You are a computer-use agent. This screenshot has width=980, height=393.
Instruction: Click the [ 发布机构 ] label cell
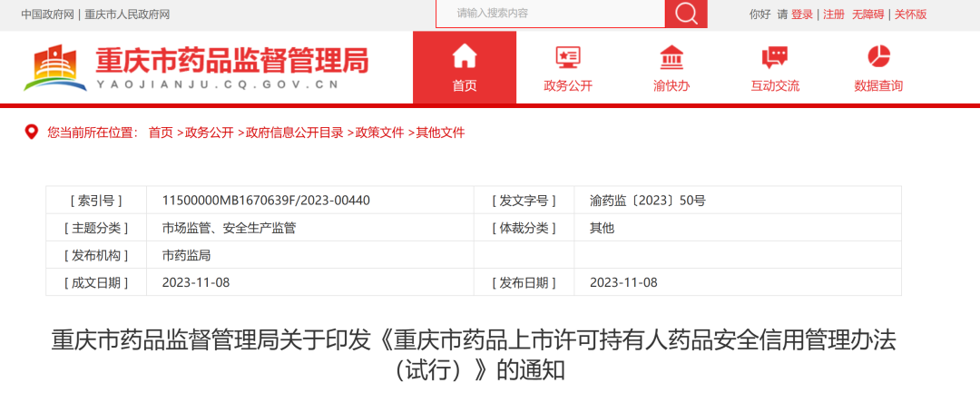pyautogui.click(x=95, y=255)
